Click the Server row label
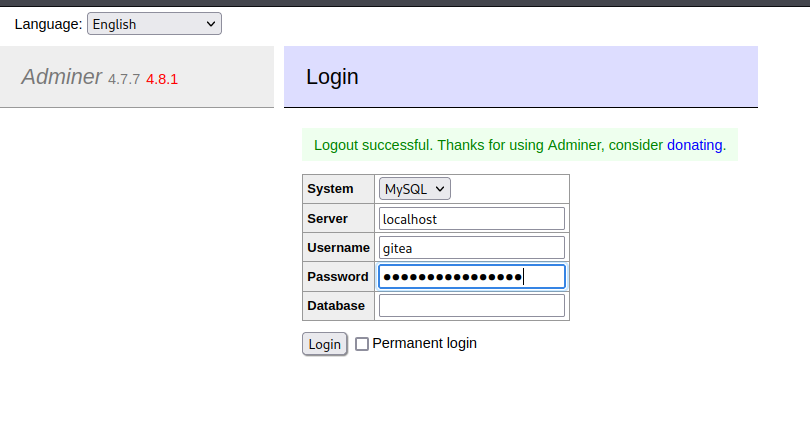Viewport: 810px width, 421px height. [x=328, y=219]
